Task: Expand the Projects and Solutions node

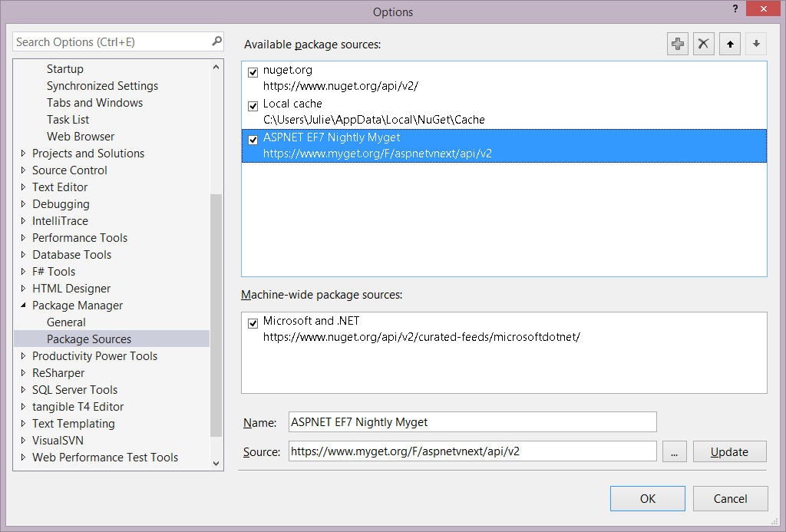Action: (23, 154)
